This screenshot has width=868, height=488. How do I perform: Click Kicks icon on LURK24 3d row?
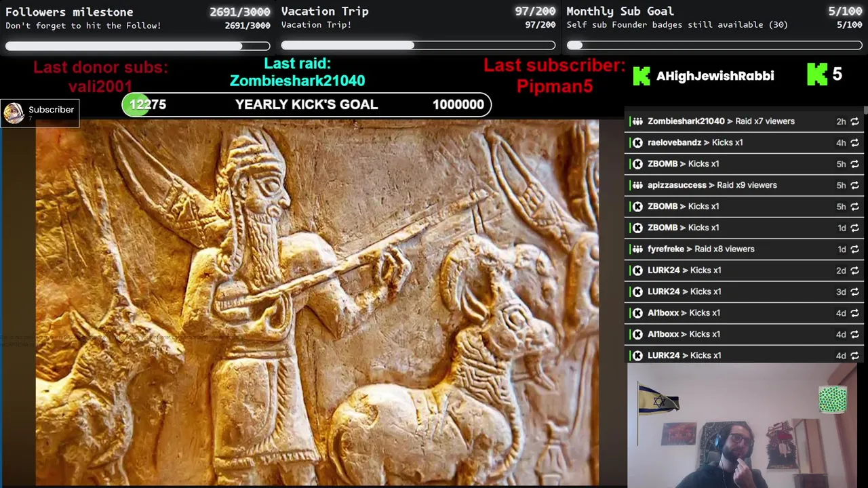637,292
